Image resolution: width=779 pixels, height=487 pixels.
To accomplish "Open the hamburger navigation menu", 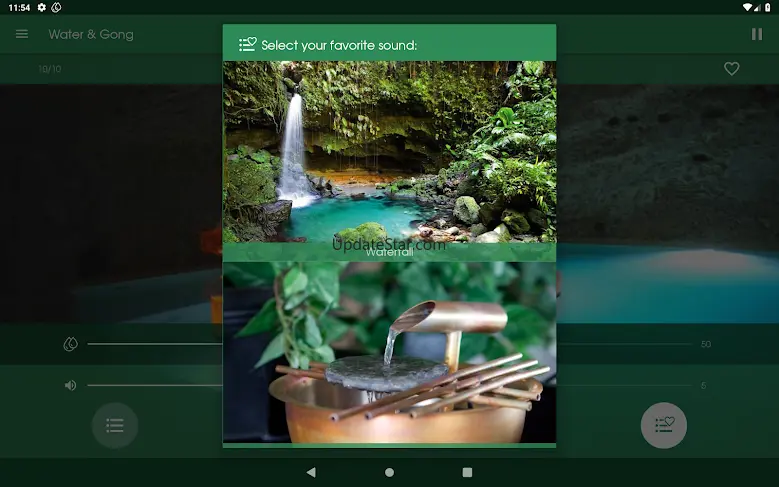I will pos(22,34).
